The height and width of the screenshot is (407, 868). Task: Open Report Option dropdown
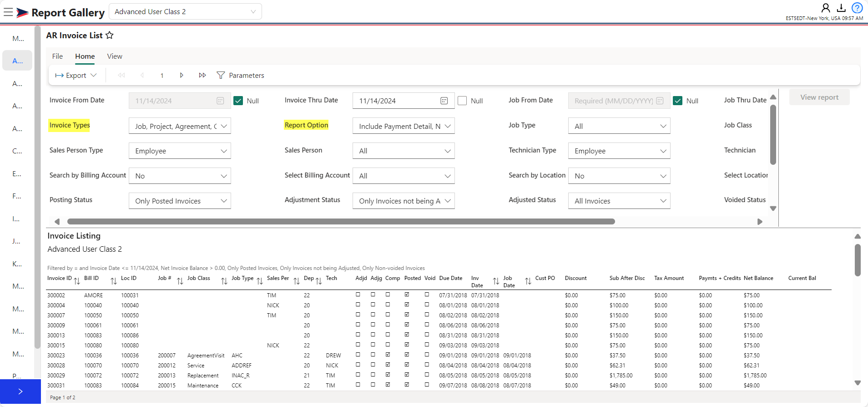[404, 126]
